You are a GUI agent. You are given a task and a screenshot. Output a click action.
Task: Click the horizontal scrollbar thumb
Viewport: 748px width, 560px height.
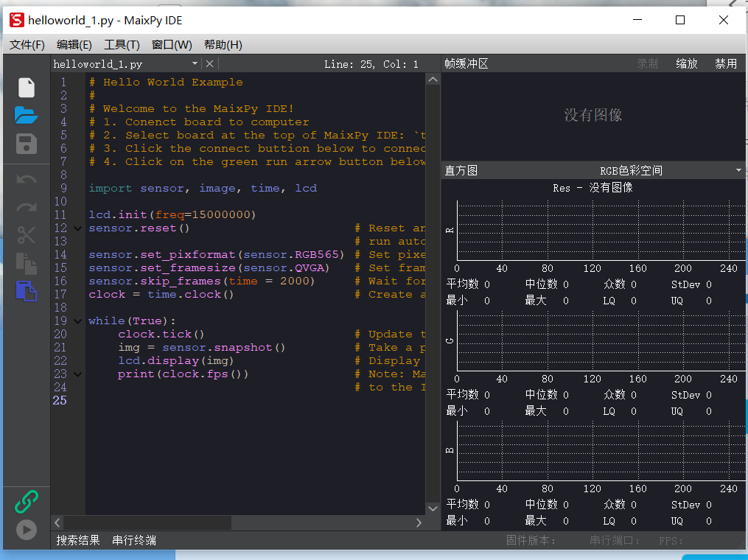(147, 523)
